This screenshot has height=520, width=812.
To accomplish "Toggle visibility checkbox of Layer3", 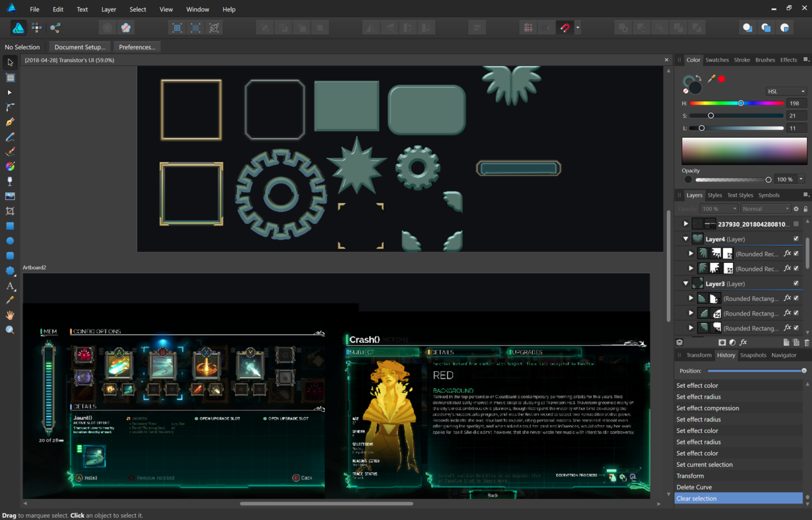I will [796, 283].
